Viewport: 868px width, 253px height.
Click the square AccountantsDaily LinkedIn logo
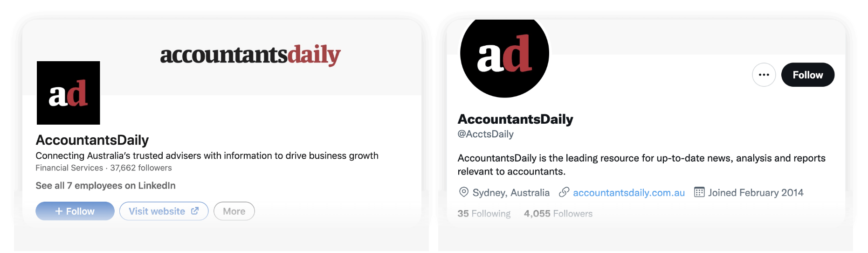coord(68,93)
